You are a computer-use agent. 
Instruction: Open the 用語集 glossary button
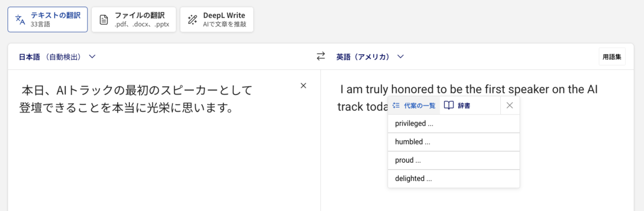point(612,56)
